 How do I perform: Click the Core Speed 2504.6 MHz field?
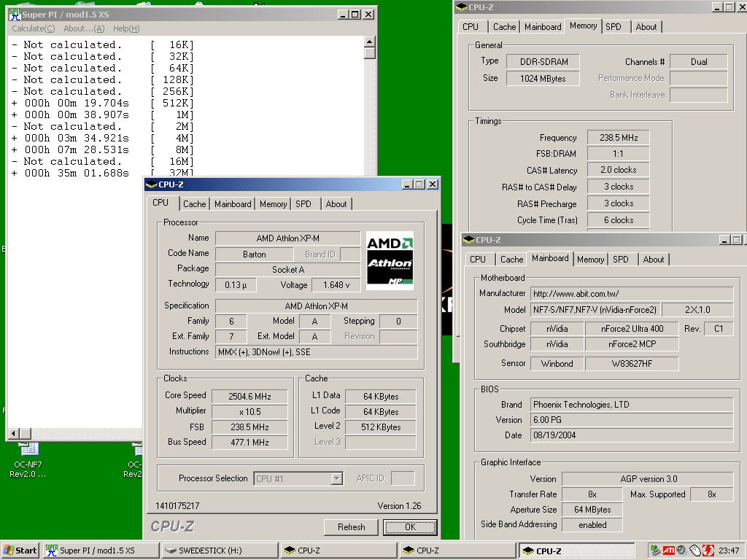249,396
